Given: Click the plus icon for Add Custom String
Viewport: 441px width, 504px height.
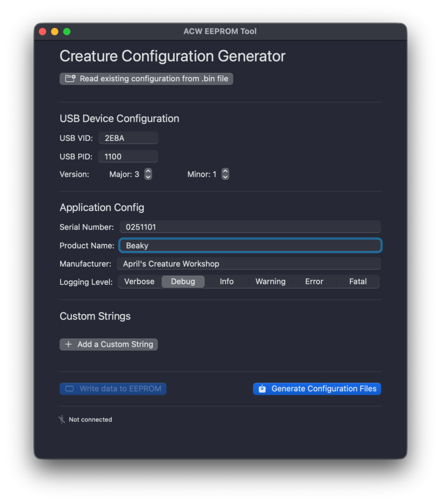Looking at the screenshot, I should pos(68,345).
